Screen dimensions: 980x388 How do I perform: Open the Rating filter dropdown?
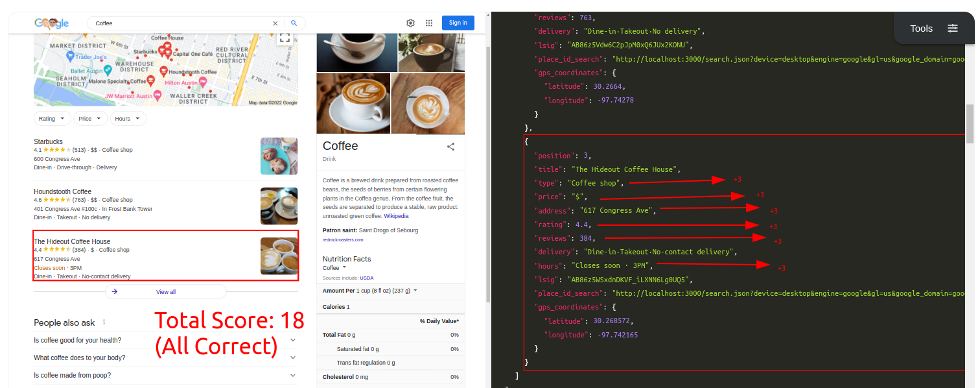(x=52, y=119)
